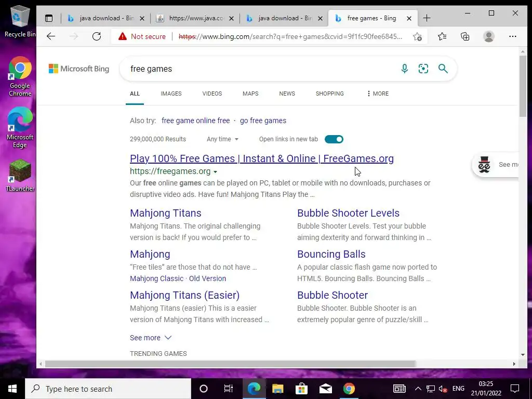Click the taskbar Type here to search box
The width and height of the screenshot is (532, 399).
coord(108,389)
